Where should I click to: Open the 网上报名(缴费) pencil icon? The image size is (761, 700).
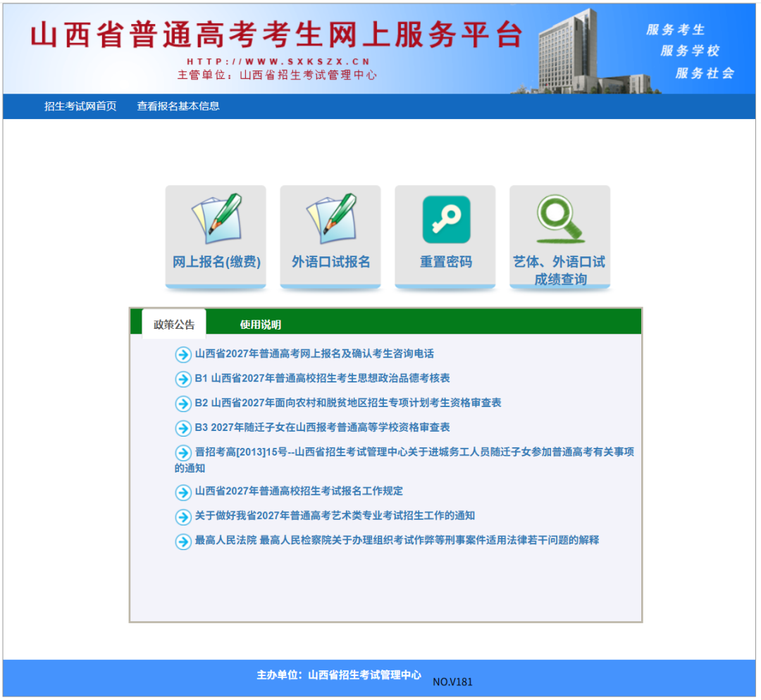click(x=217, y=219)
